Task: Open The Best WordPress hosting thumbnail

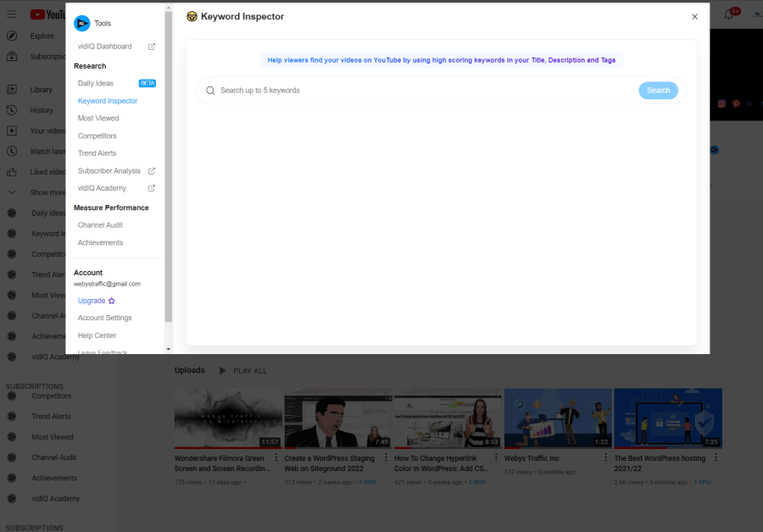Action: [668, 418]
